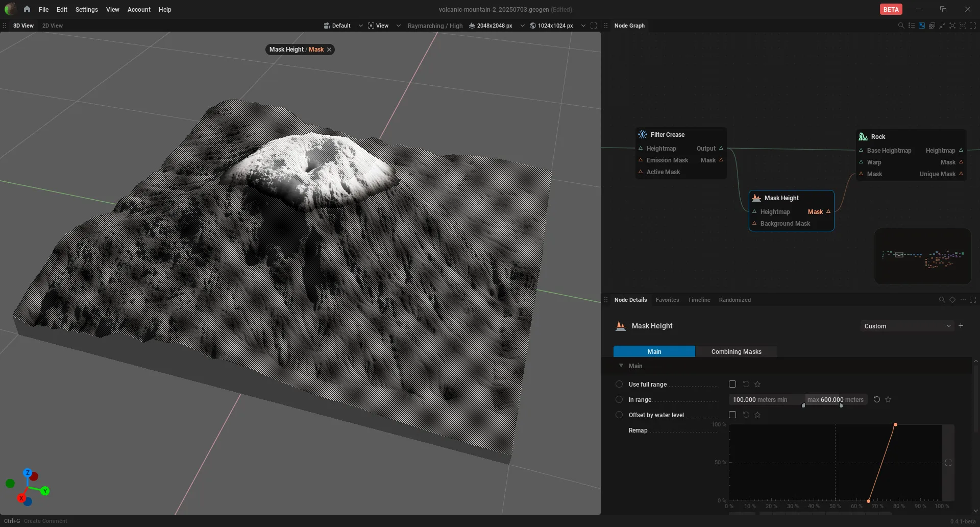Image resolution: width=980 pixels, height=527 pixels.
Task: Enable the Offset by water level checkbox
Action: pos(732,415)
